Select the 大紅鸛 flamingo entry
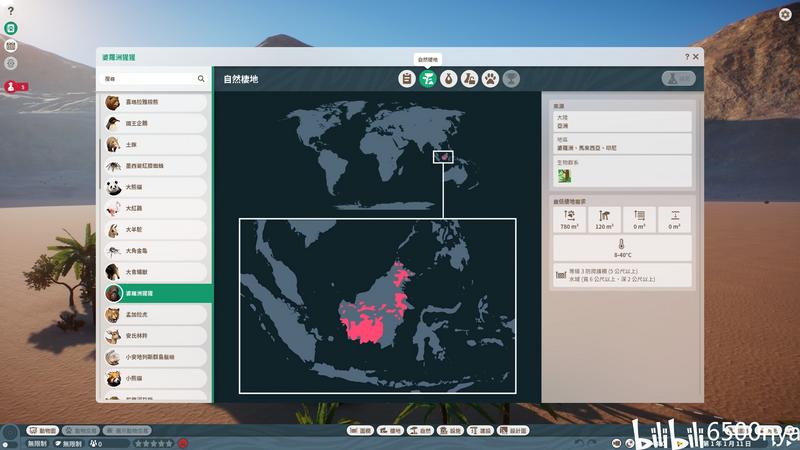Image resolution: width=800 pixels, height=450 pixels. (155, 209)
